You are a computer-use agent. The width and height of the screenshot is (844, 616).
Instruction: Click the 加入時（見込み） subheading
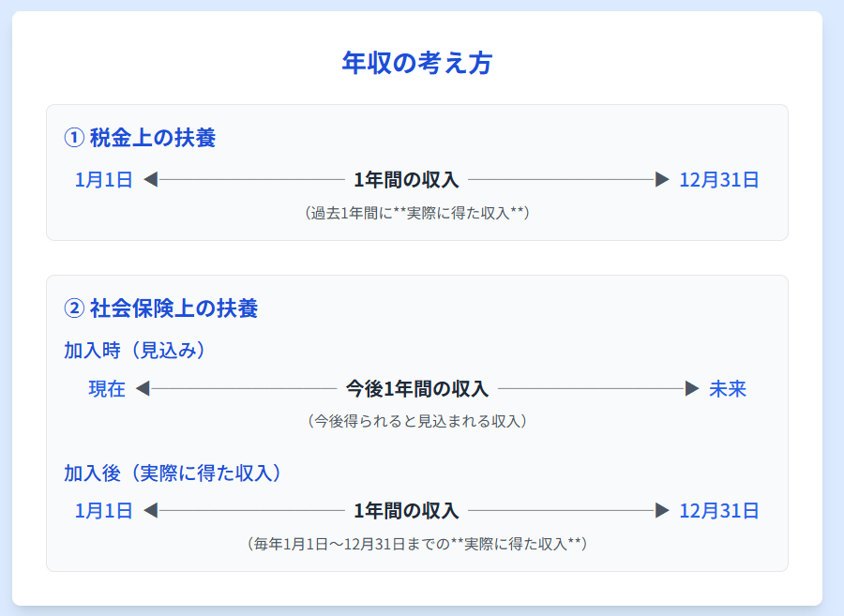[x=135, y=351]
